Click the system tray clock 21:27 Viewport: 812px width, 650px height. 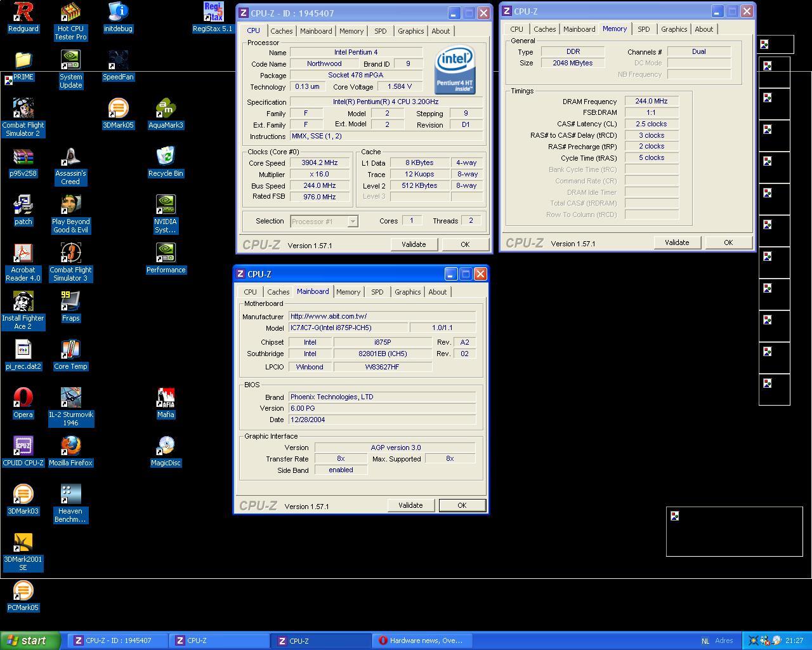[794, 641]
